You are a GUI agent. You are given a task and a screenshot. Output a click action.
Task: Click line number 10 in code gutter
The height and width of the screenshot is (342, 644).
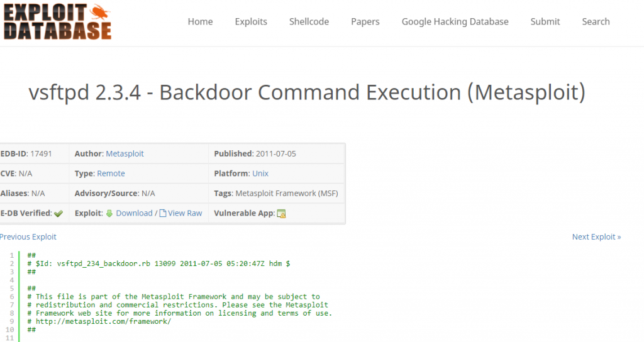10,329
